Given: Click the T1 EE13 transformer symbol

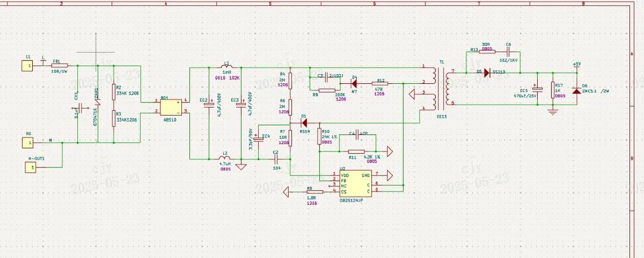Looking at the screenshot, I should click(442, 87).
